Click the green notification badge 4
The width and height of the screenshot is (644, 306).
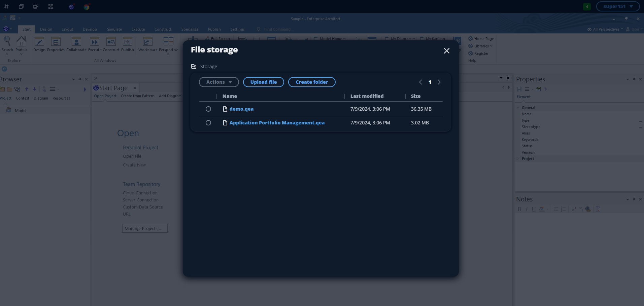(x=587, y=6)
